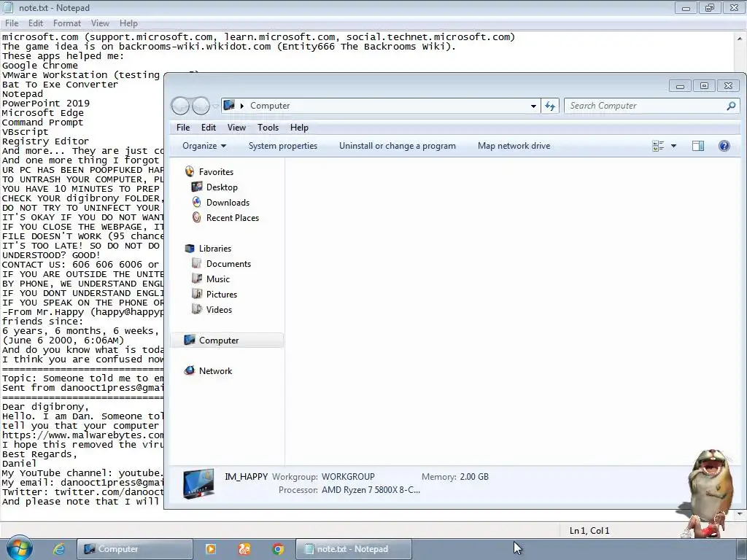Click "Ln 1, Col 1" status text
Viewport: 747px width, 560px height.
[x=589, y=531]
